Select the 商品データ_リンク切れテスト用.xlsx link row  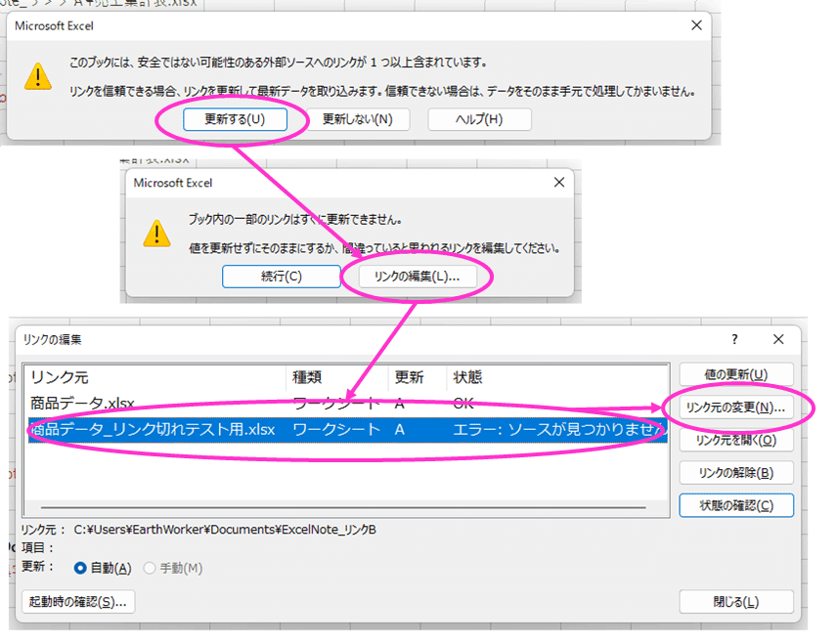point(347,430)
